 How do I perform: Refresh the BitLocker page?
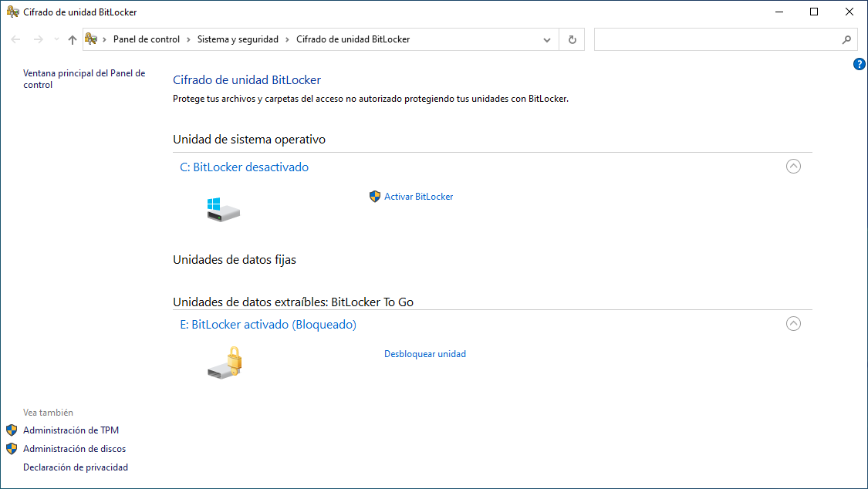coord(572,40)
